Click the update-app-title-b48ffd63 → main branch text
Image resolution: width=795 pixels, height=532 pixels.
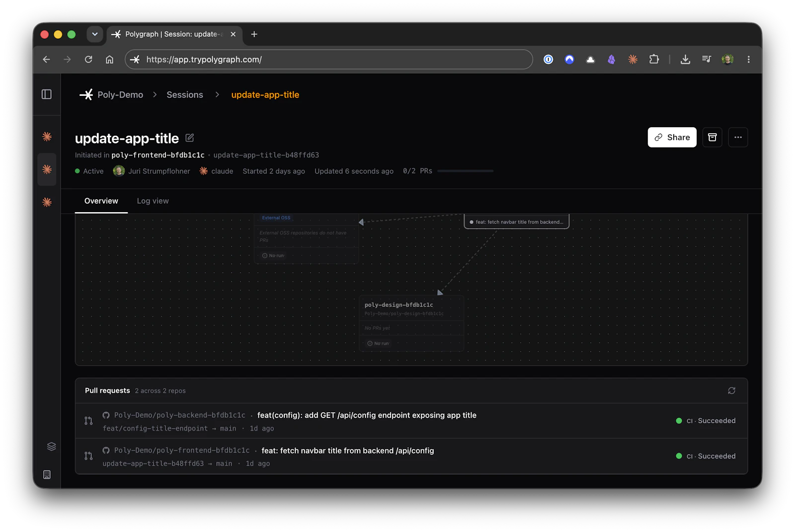[167, 463]
